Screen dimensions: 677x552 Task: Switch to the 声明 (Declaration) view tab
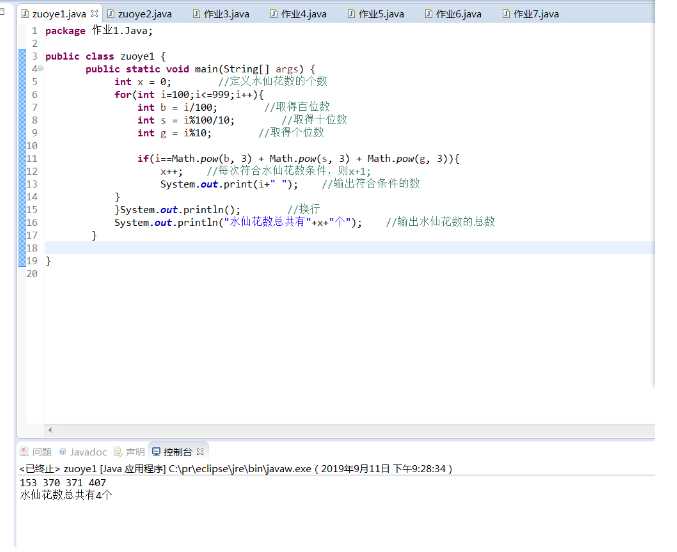[130, 452]
